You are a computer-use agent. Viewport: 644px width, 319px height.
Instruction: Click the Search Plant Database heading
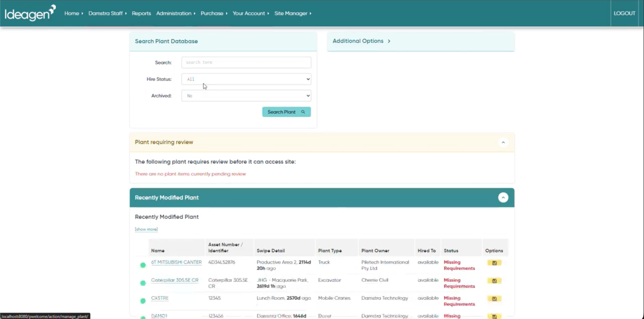pyautogui.click(x=166, y=41)
